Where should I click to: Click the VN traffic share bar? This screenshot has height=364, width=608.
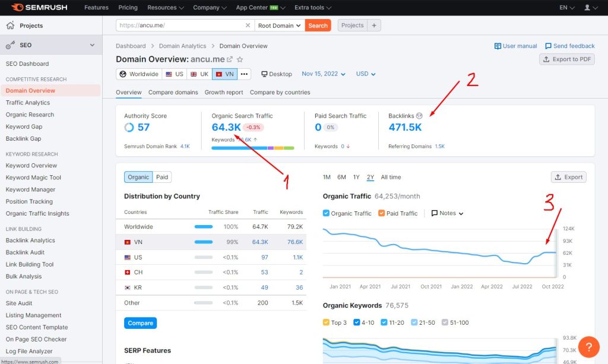pyautogui.click(x=204, y=242)
